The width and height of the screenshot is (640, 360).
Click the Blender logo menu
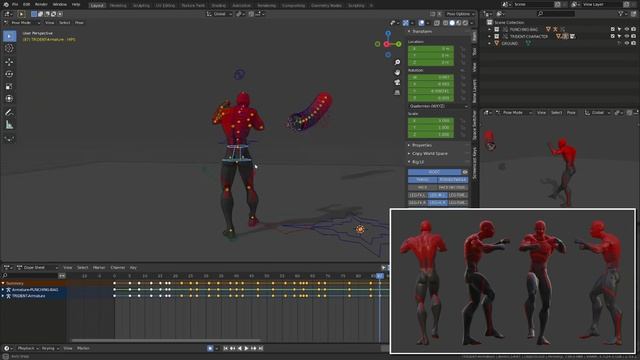[x=6, y=4]
